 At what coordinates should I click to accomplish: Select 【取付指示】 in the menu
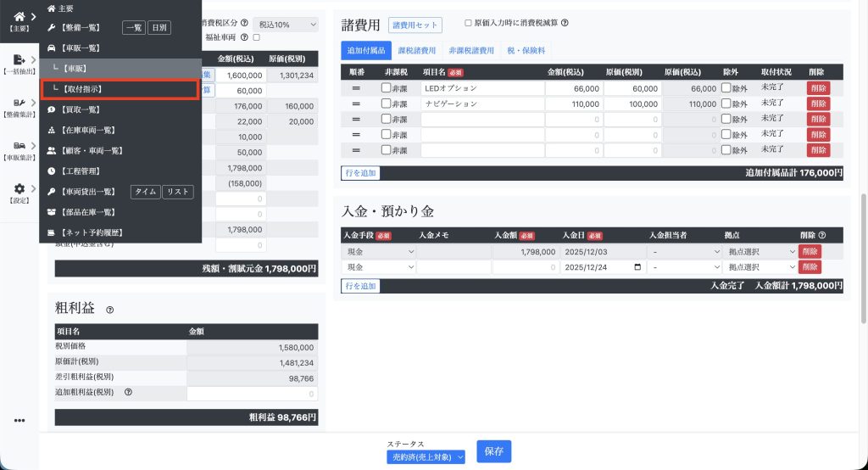[x=119, y=88]
